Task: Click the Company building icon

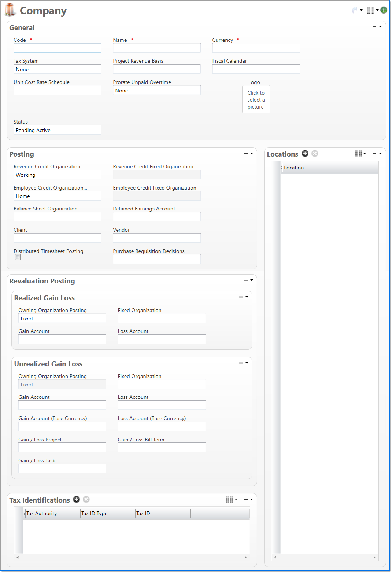Action: (10, 10)
